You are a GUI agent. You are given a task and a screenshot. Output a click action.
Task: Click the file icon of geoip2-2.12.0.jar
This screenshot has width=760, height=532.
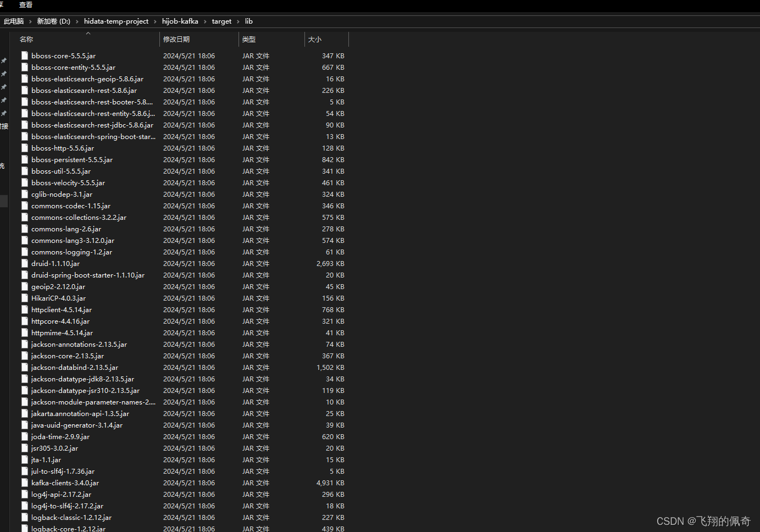point(25,286)
